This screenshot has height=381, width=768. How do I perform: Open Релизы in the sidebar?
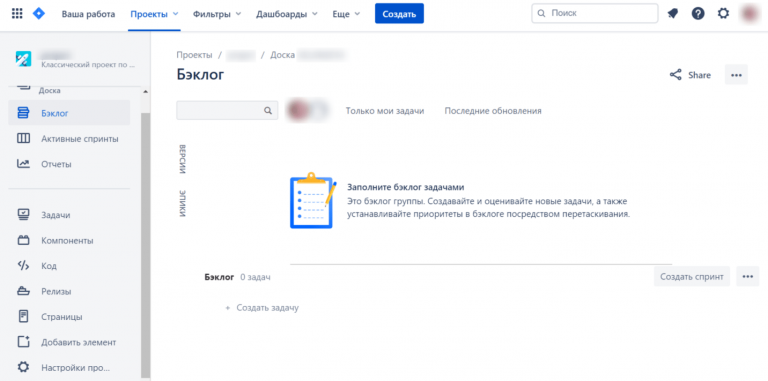(69, 291)
